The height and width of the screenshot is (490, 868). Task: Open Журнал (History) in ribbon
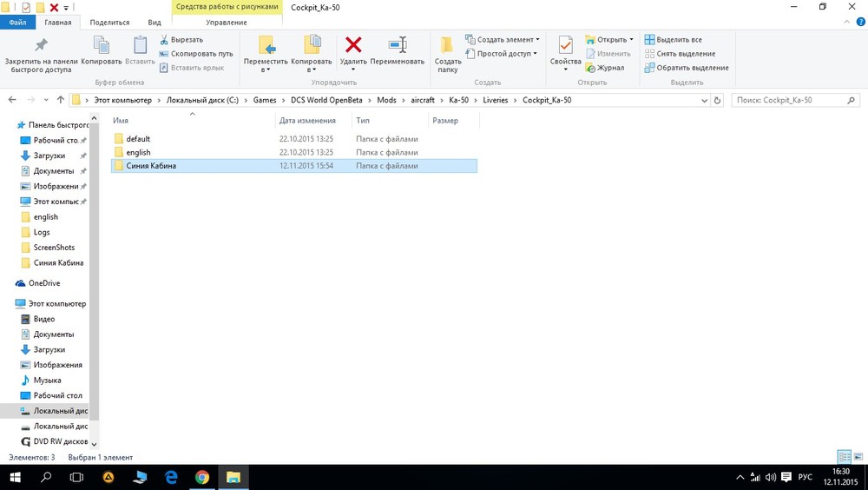[604, 68]
